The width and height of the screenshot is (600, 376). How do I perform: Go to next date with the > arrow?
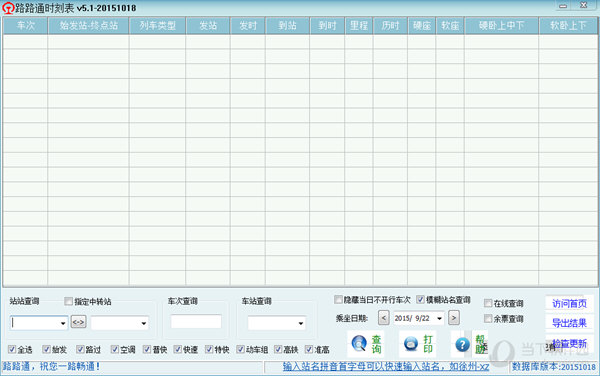(x=454, y=318)
